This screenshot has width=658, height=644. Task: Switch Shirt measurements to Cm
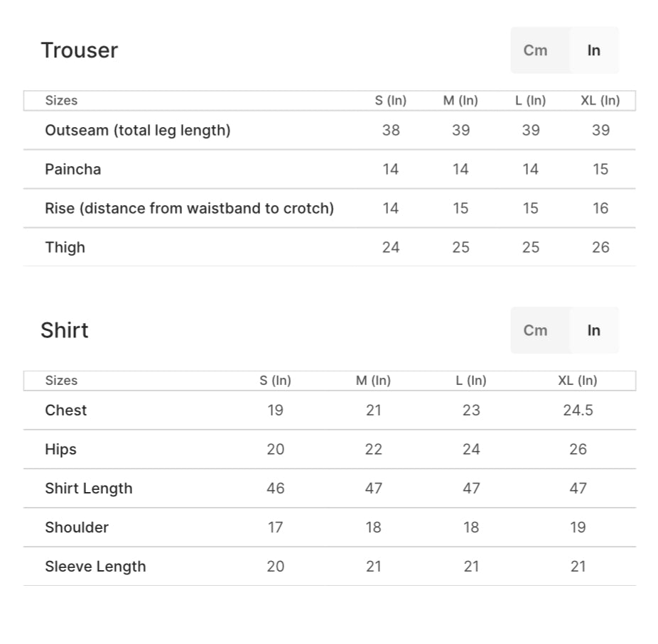click(535, 330)
